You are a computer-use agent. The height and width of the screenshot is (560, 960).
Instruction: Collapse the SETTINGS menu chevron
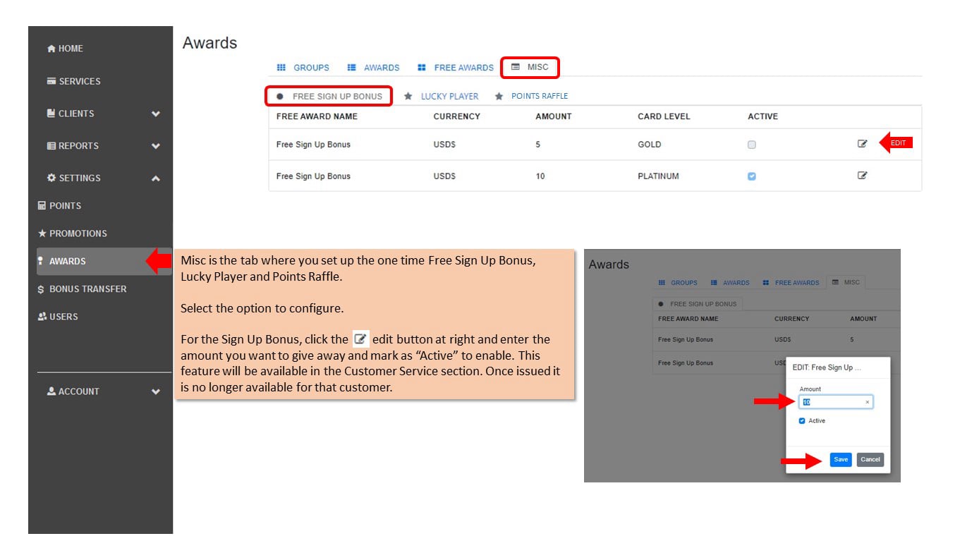(x=156, y=178)
